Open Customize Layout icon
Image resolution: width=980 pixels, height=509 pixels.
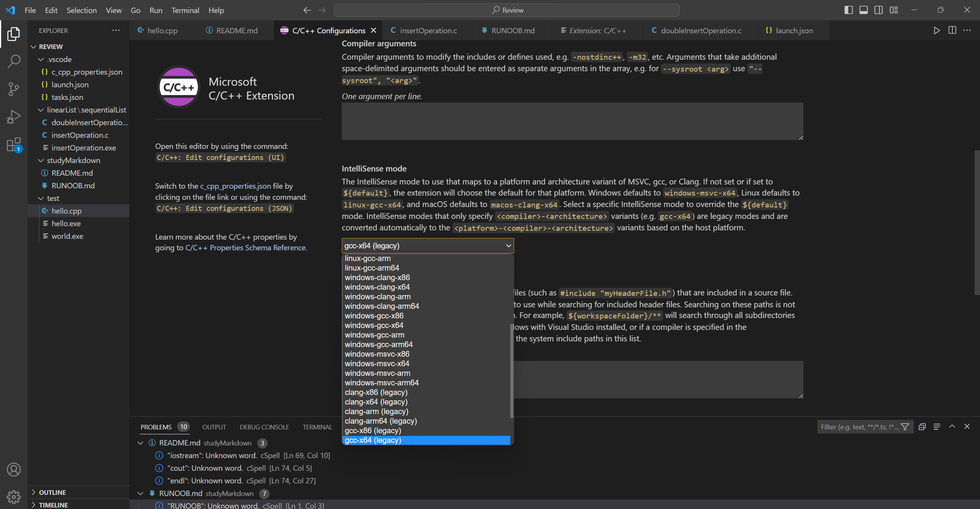tap(894, 10)
